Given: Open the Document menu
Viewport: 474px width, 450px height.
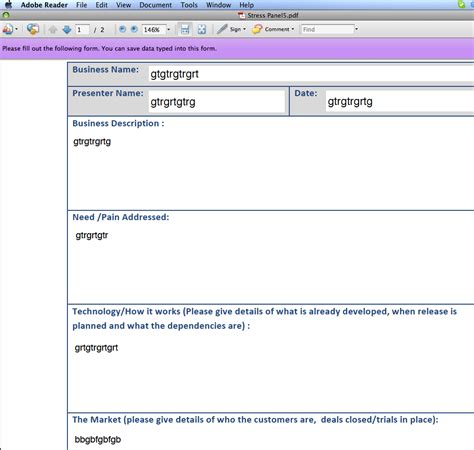Looking at the screenshot, I should coord(155,5).
